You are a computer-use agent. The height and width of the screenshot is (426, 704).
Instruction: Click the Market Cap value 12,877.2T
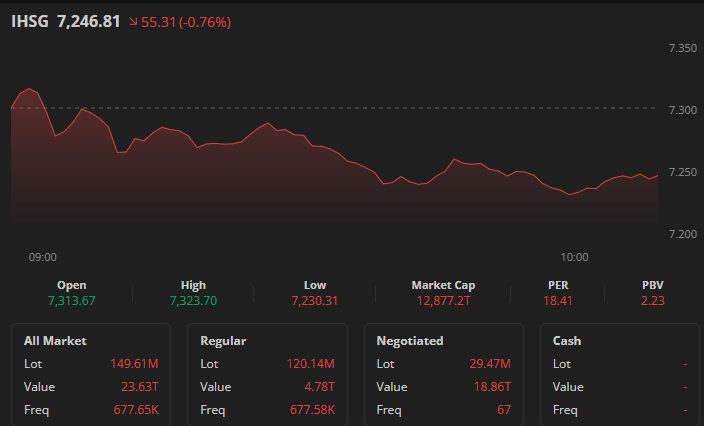(443, 300)
